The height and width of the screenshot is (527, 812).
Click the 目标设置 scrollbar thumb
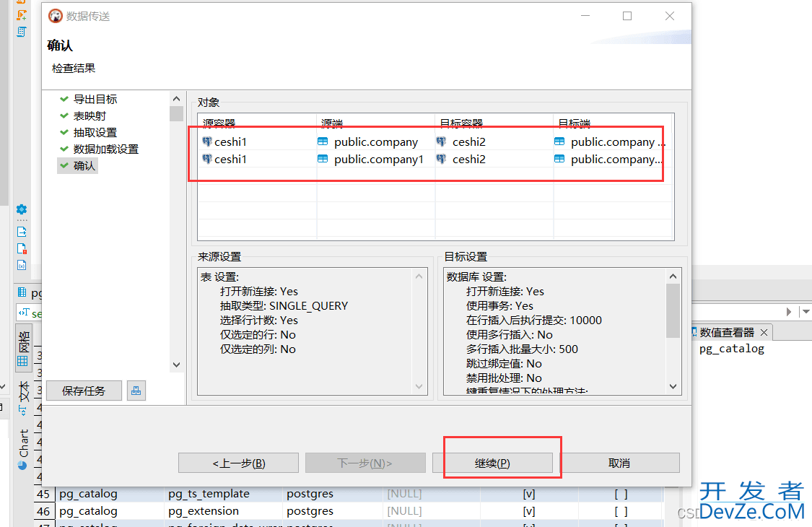[x=673, y=311]
